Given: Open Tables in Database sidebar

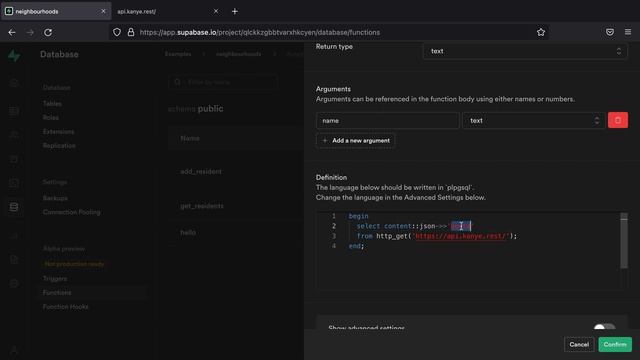Looking at the screenshot, I should [52, 104].
